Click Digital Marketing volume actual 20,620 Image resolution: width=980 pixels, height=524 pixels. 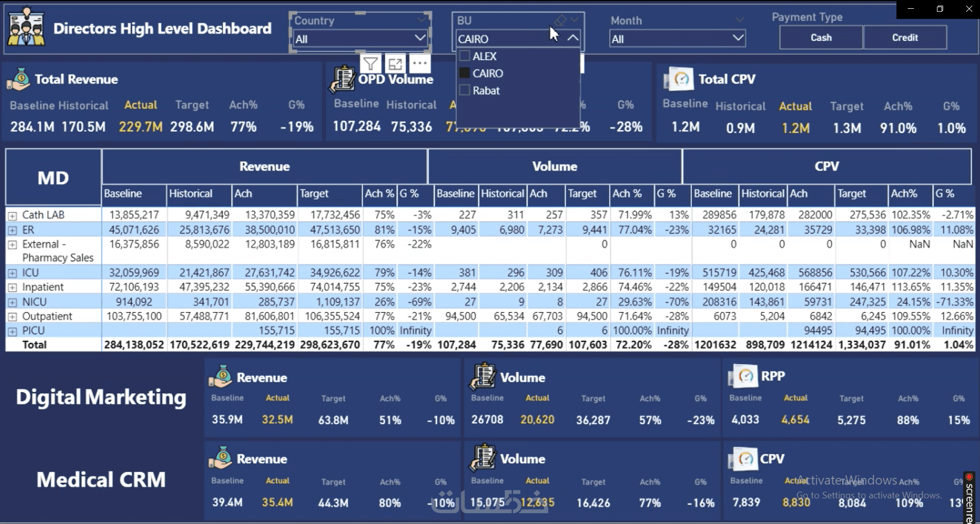[537, 420]
